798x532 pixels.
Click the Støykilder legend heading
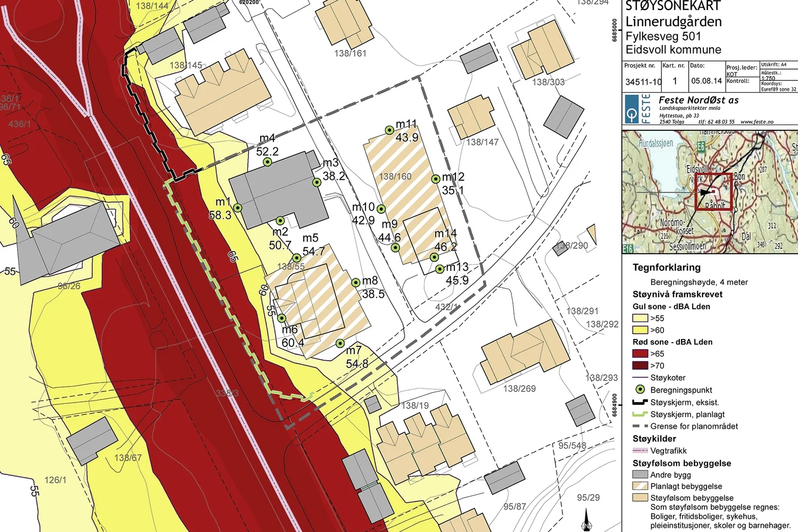654,438
